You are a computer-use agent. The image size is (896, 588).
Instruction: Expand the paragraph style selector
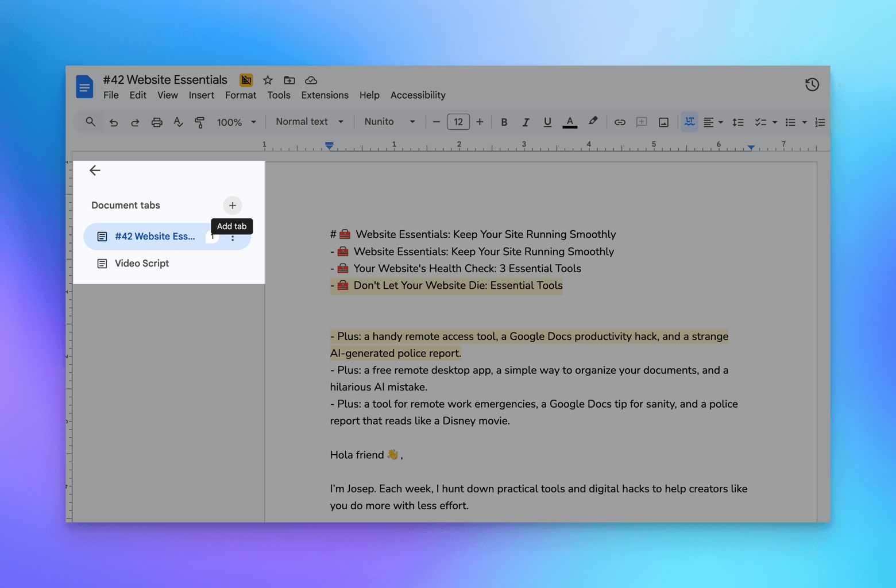308,122
